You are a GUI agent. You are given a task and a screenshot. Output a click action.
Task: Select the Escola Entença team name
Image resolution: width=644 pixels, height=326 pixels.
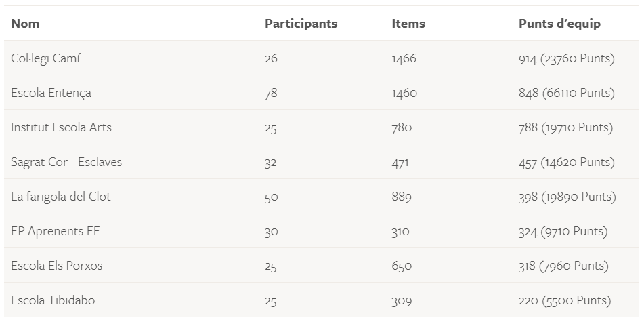pyautogui.click(x=51, y=93)
